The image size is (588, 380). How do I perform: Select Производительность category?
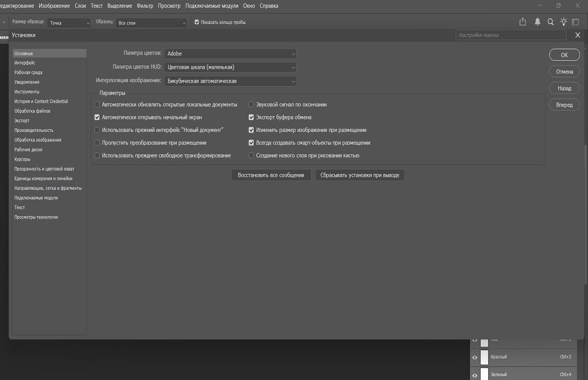pyautogui.click(x=34, y=130)
